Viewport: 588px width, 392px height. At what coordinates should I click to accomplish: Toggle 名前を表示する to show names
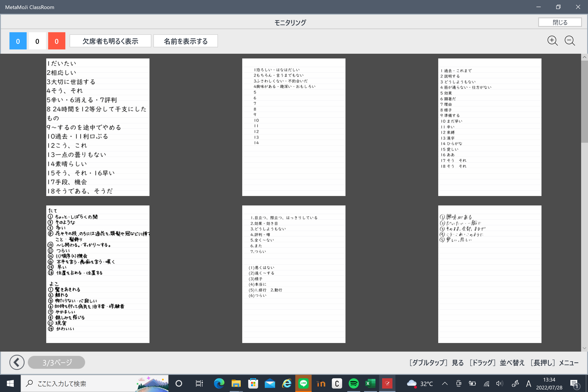(x=185, y=41)
